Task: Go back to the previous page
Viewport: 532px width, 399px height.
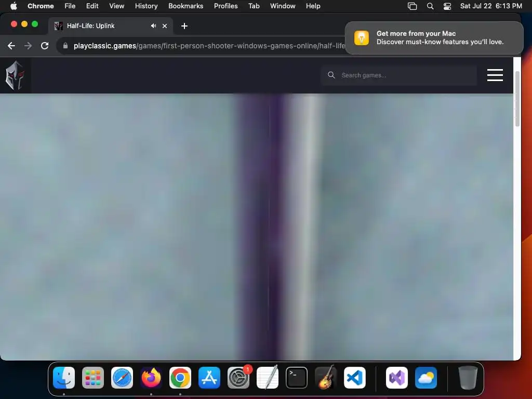Action: pyautogui.click(x=11, y=46)
